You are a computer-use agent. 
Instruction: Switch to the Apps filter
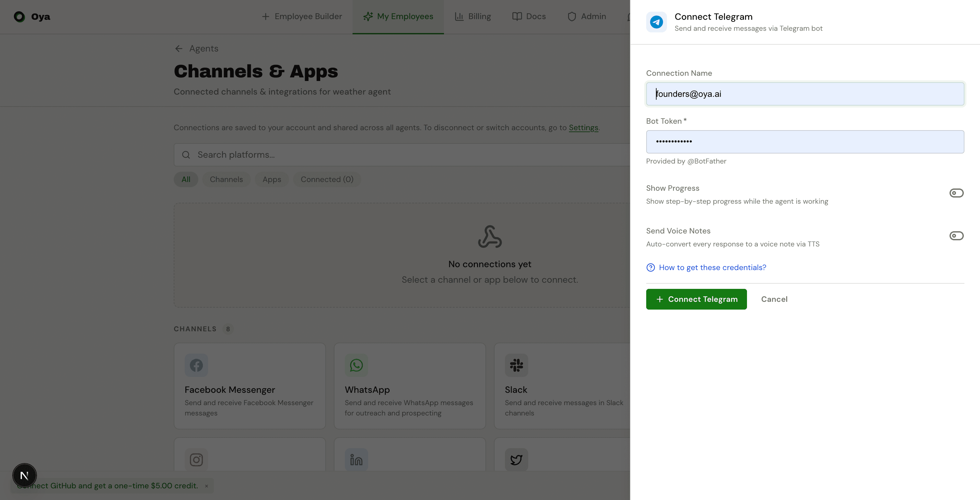click(x=271, y=179)
